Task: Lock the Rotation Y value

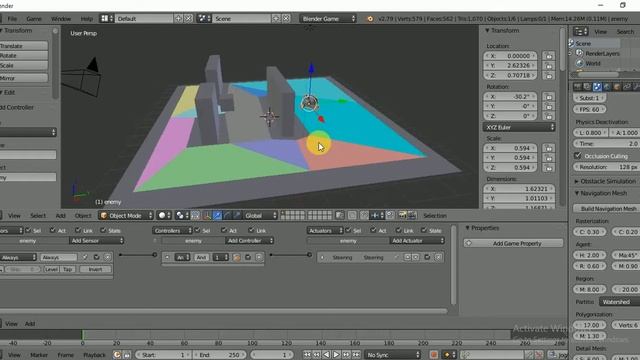Action: (549, 107)
